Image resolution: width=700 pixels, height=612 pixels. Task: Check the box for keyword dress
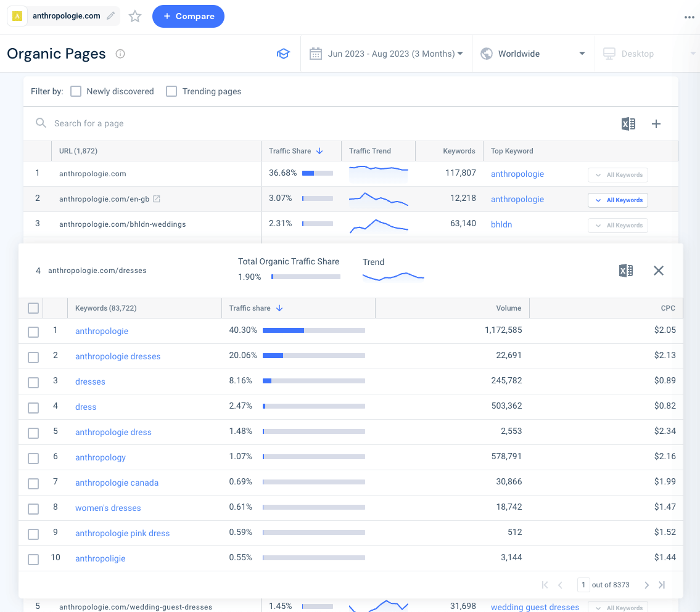[33, 408]
